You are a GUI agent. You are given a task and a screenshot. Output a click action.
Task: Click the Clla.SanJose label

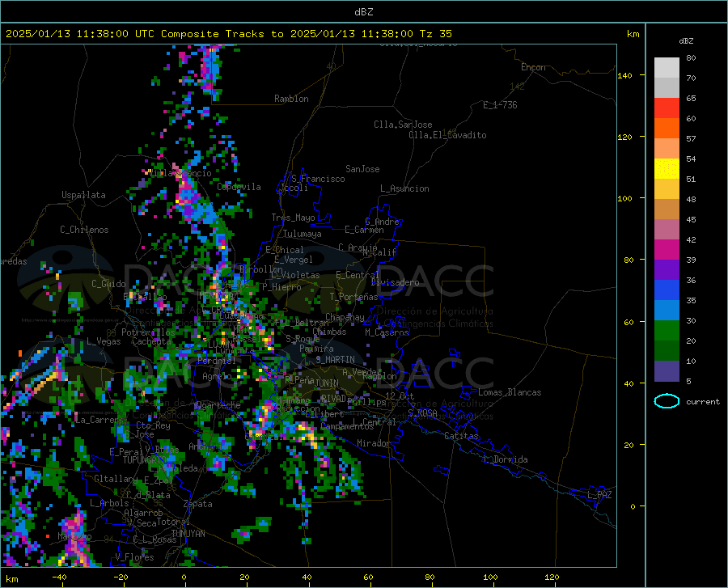click(403, 125)
